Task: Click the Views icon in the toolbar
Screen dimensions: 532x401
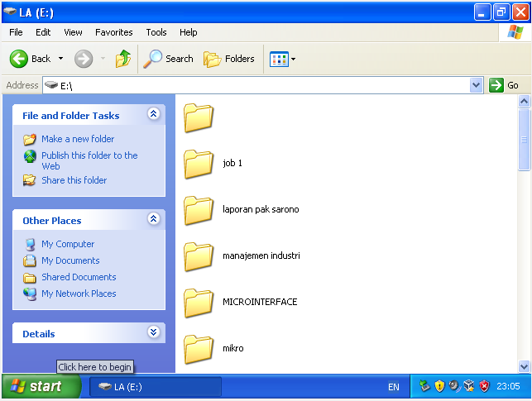Action: [x=279, y=59]
